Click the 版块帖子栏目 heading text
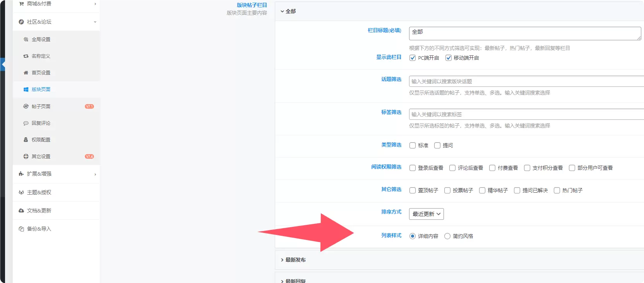Image resolution: width=644 pixels, height=283 pixels. point(252,5)
